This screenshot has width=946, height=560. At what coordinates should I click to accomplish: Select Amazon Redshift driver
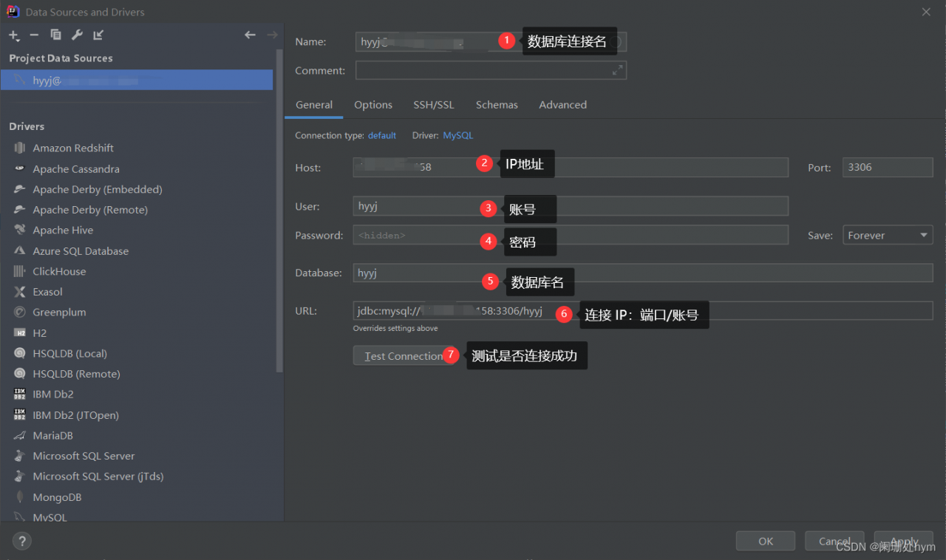click(x=72, y=148)
